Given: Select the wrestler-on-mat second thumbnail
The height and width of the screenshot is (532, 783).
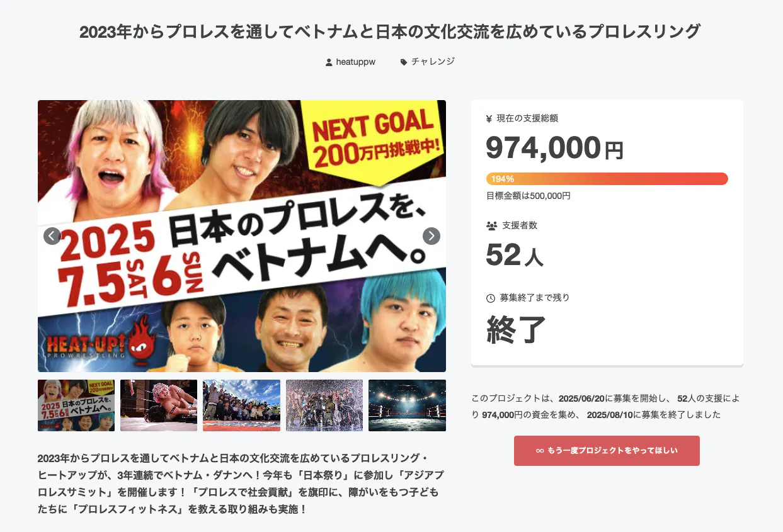Looking at the screenshot, I should coord(159,405).
